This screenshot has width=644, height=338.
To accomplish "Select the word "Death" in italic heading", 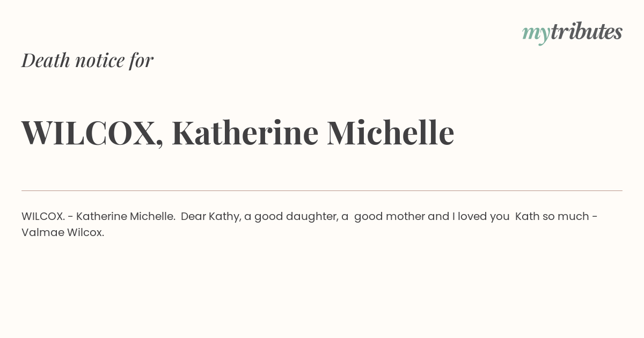I will coord(46,61).
